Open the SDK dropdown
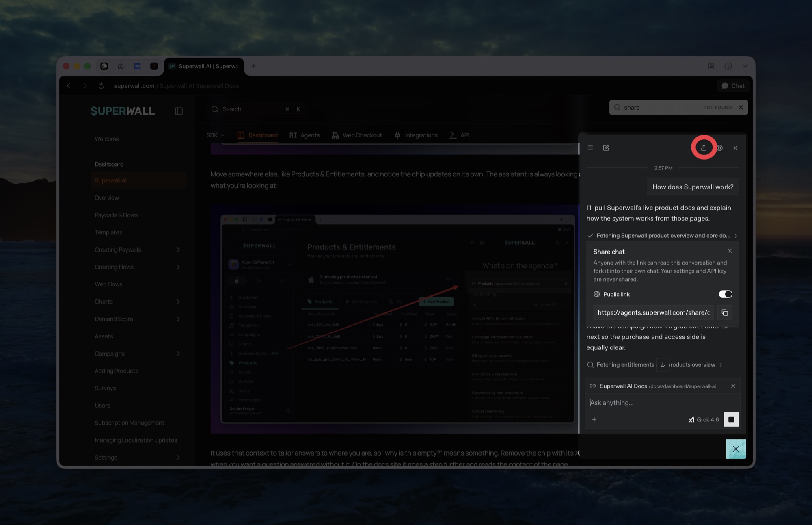 click(x=215, y=135)
